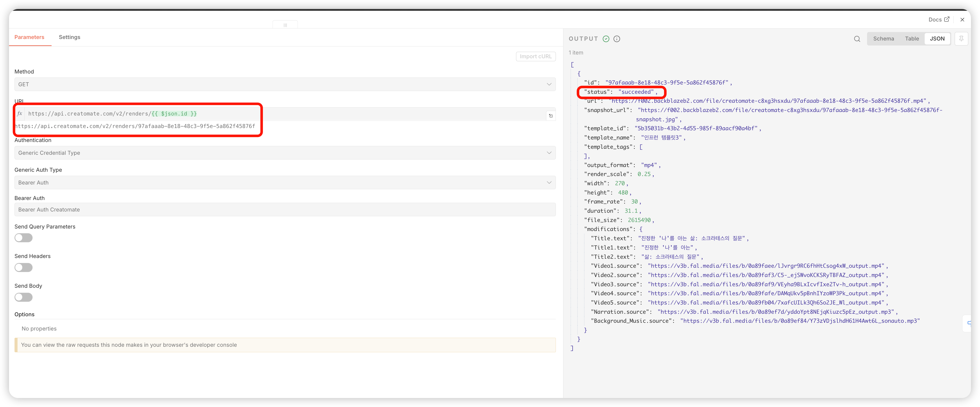Open the Method dropdown showing GET
This screenshot has width=980, height=407.
[285, 84]
